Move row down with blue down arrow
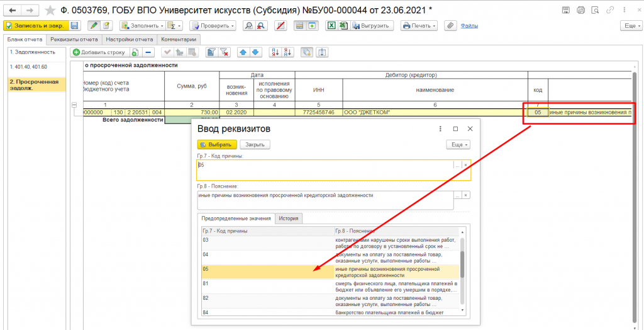Image resolution: width=644 pixels, height=330 pixels. click(255, 52)
